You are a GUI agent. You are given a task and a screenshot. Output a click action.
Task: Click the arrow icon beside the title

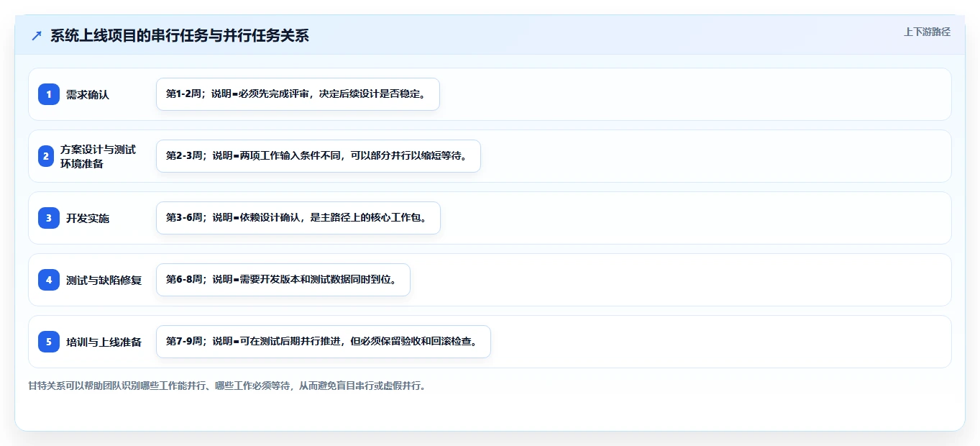(x=37, y=35)
